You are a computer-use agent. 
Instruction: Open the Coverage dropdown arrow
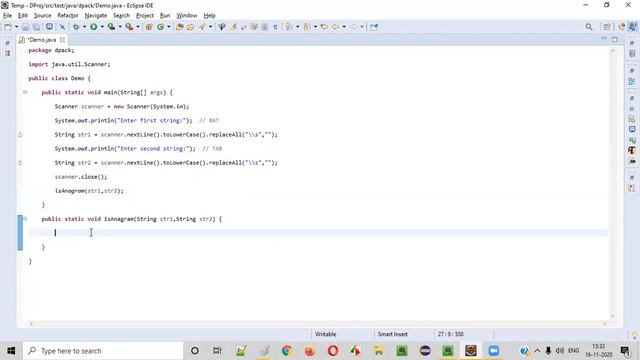[x=120, y=27]
